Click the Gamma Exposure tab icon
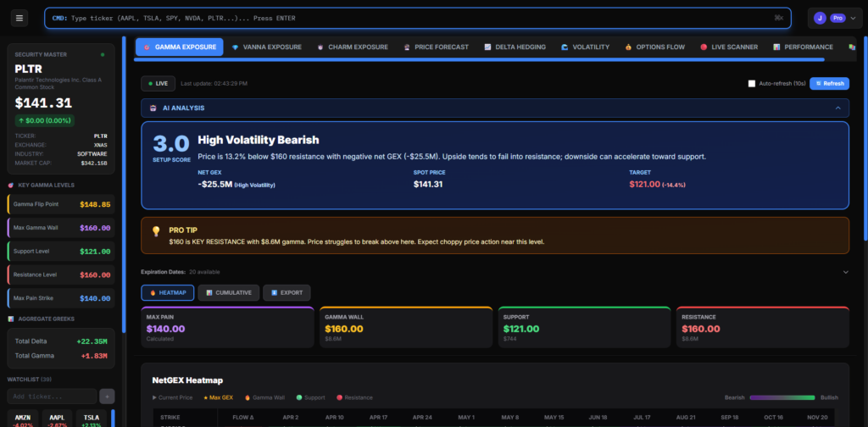The height and width of the screenshot is (427, 868). 147,47
